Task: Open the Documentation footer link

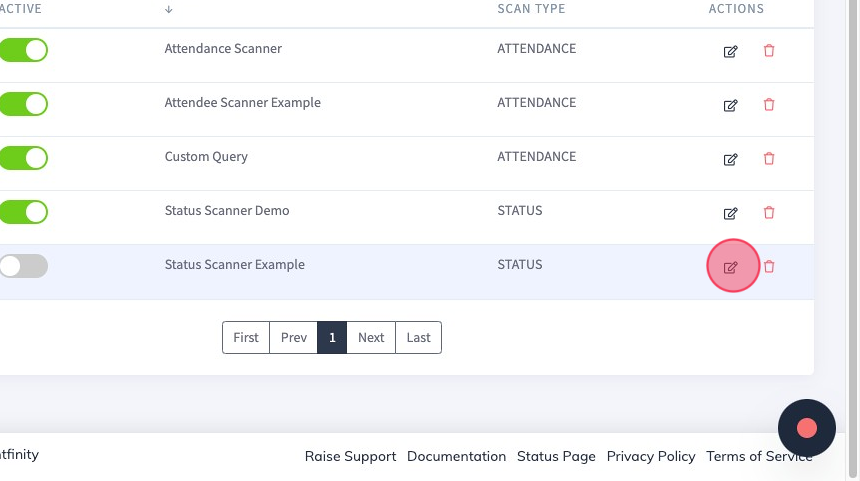Action: click(x=456, y=456)
